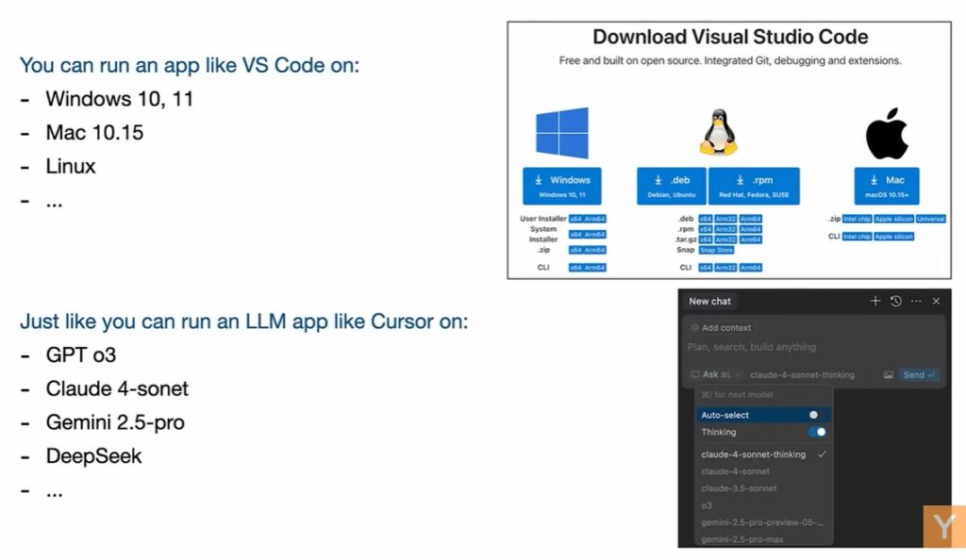966x560 pixels.
Task: Choose o3 in the model list
Action: pyautogui.click(x=707, y=505)
